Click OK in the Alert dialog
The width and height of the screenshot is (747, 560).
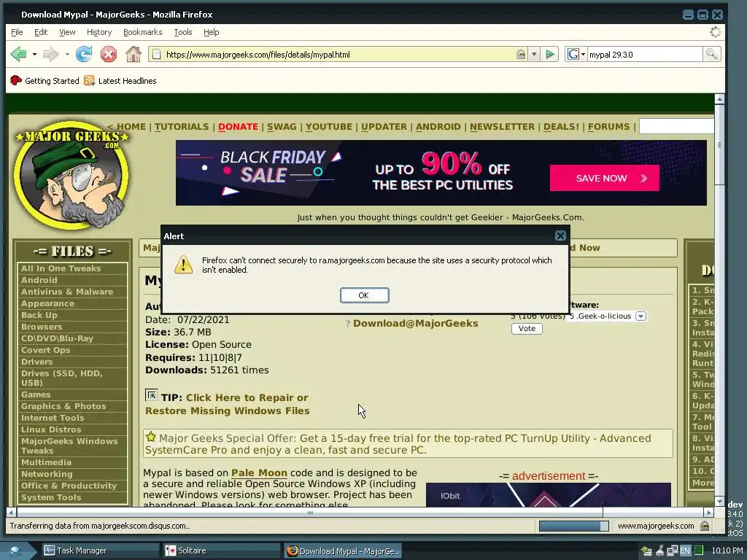point(364,295)
